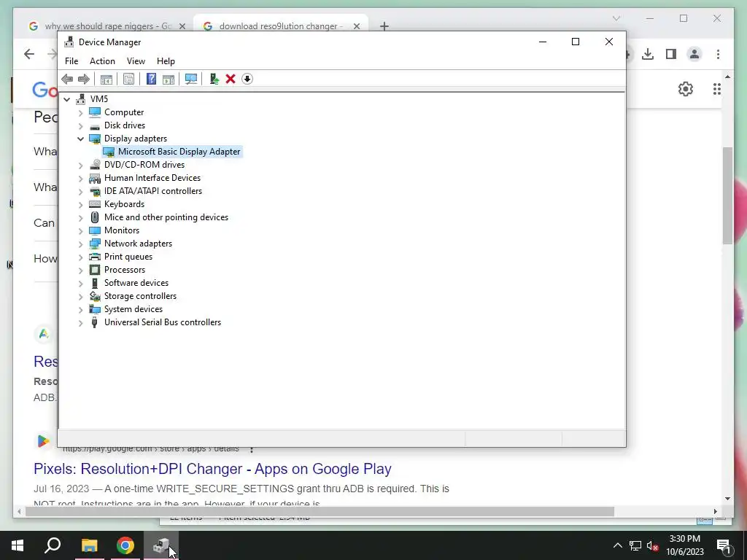747x560 pixels.
Task: Expand the Storage controllers category
Action: (80, 297)
